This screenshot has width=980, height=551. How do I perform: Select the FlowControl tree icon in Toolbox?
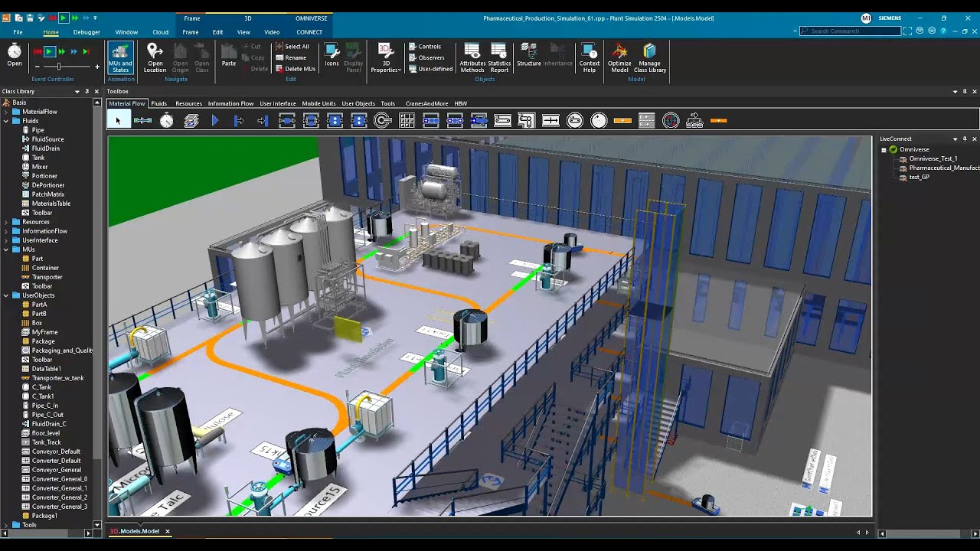[694, 120]
